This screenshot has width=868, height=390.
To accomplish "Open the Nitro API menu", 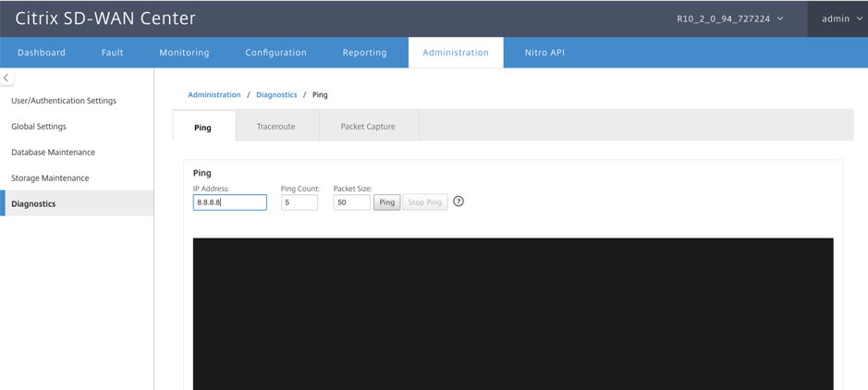I will point(544,53).
